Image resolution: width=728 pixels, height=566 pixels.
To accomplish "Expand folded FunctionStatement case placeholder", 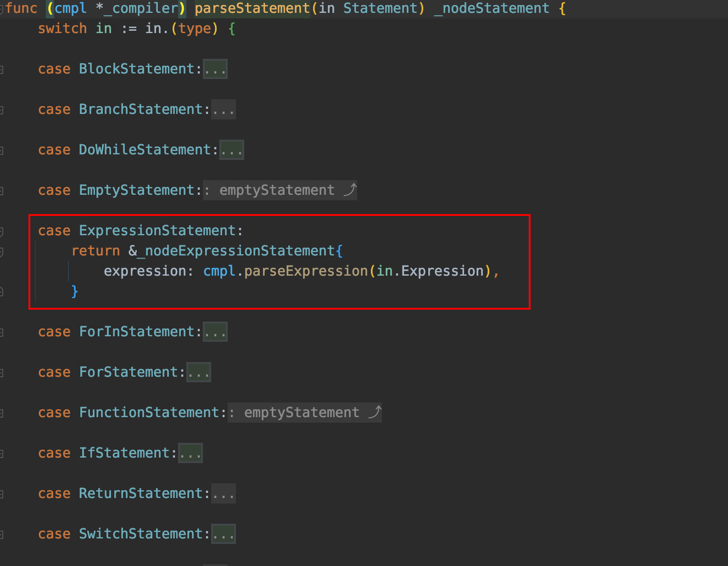I will [x=304, y=413].
